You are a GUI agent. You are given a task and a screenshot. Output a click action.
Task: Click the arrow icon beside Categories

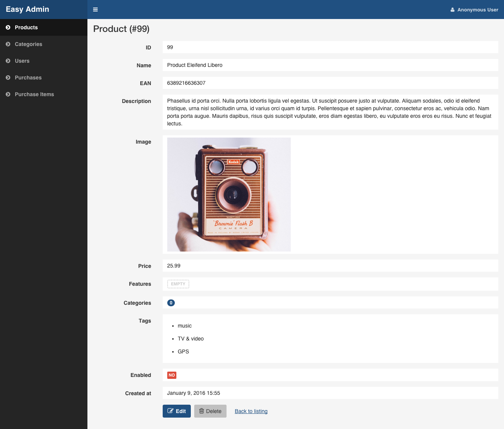(x=8, y=44)
